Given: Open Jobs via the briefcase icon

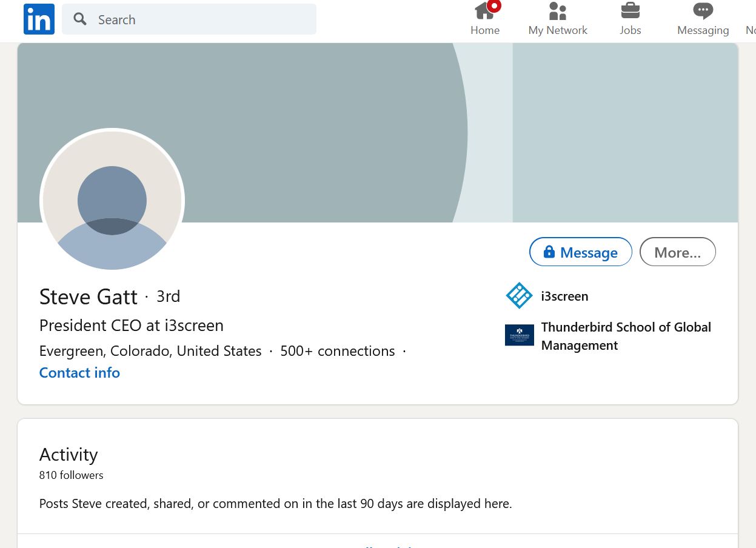Looking at the screenshot, I should coord(630,12).
